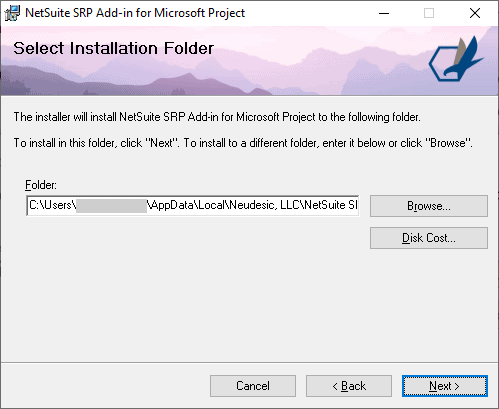Show the Disk Cost information
This screenshot has width=499, height=409.
point(429,238)
